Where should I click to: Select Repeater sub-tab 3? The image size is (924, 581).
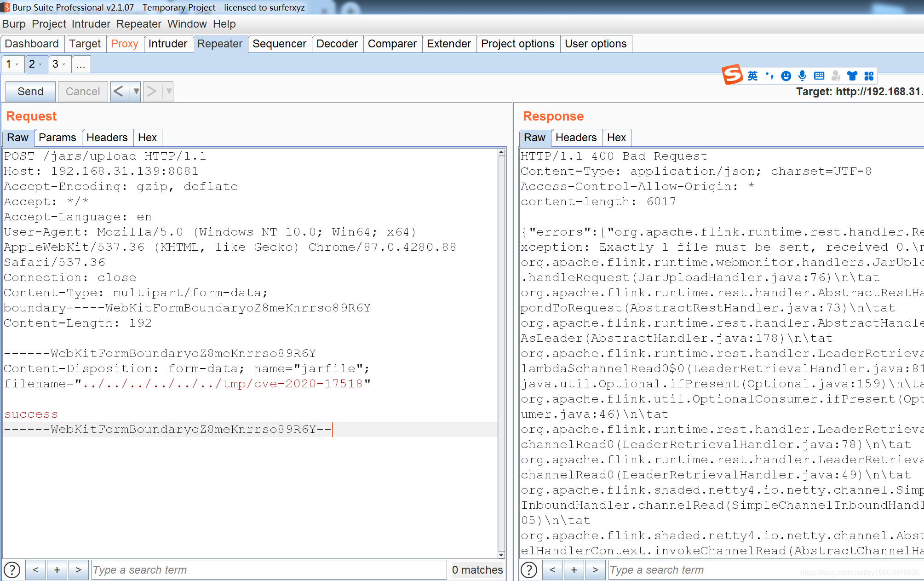[56, 64]
